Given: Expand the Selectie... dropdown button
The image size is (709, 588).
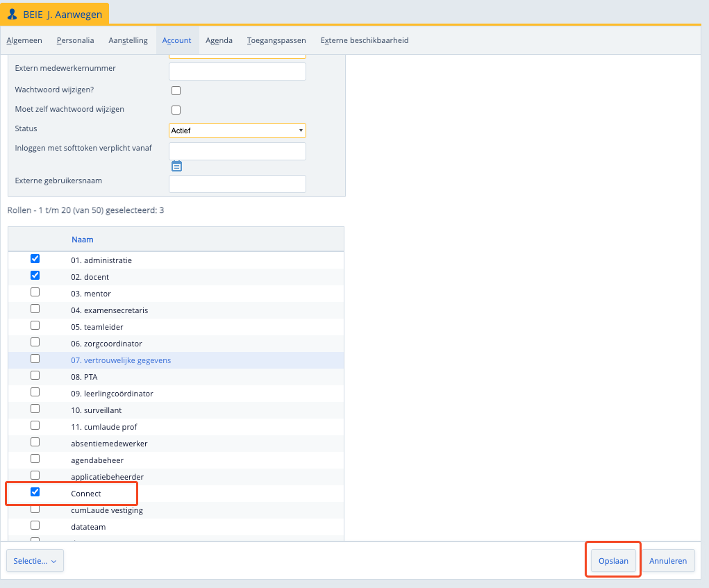Looking at the screenshot, I should pos(35,561).
